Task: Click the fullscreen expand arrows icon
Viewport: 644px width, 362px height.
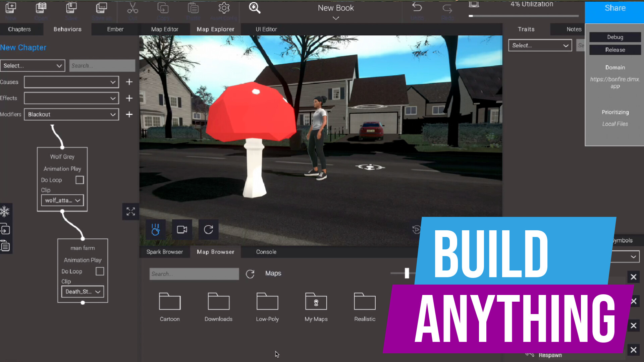Action: click(130, 212)
